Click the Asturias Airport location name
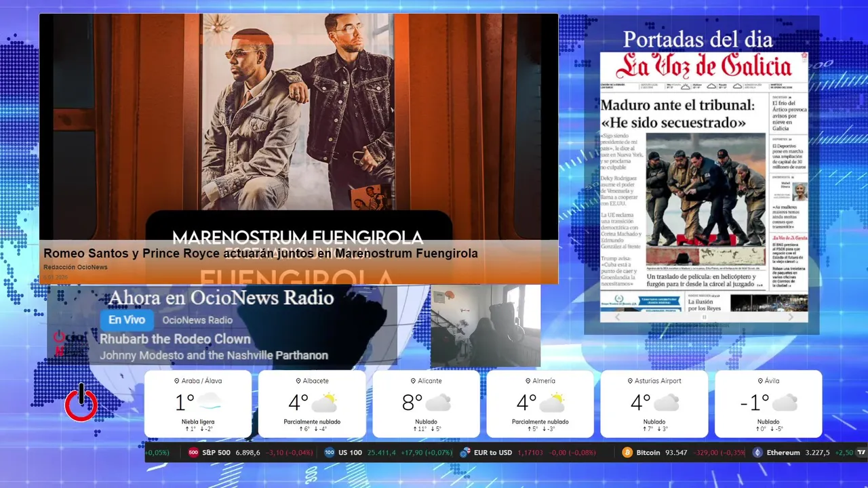This screenshot has width=868, height=488. click(658, 381)
